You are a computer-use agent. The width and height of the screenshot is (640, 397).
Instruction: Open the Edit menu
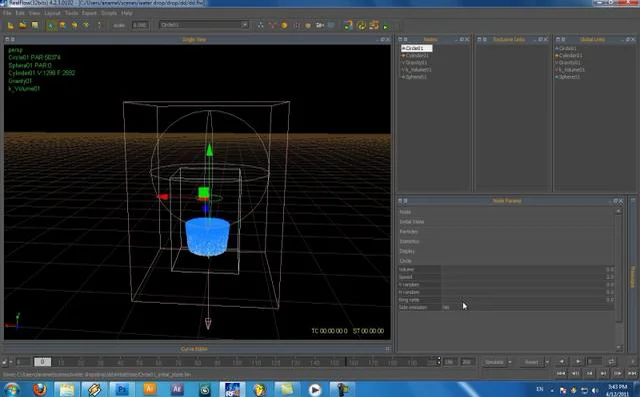(20, 13)
